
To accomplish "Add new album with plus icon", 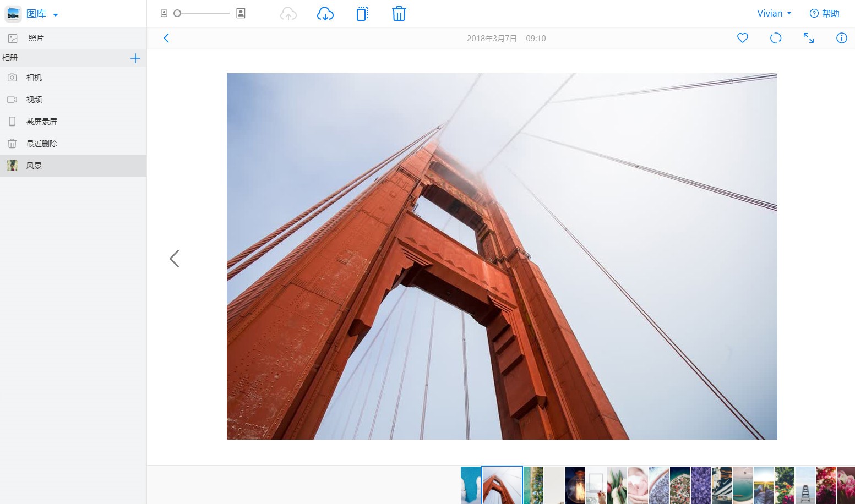I will tap(135, 58).
